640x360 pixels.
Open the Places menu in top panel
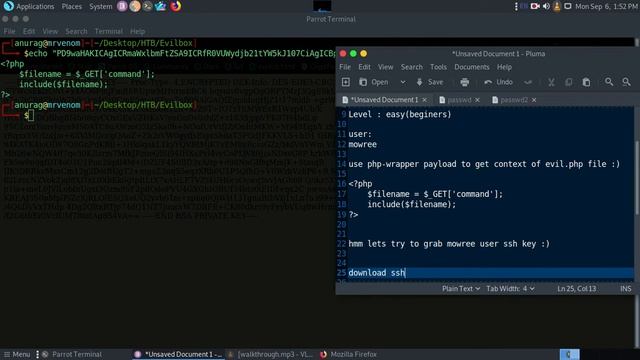click(71, 6)
